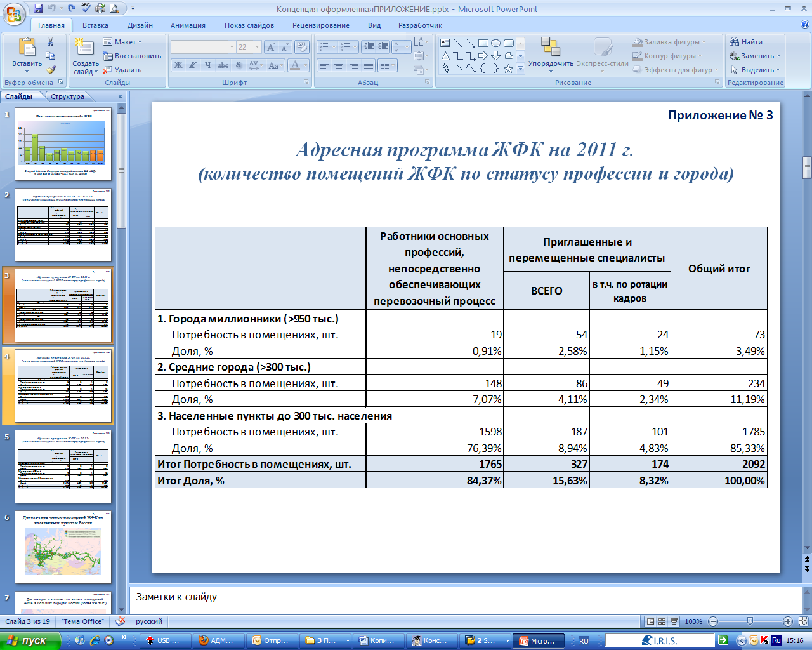
Task: Align text right in the Абзац group
Action: (353, 65)
